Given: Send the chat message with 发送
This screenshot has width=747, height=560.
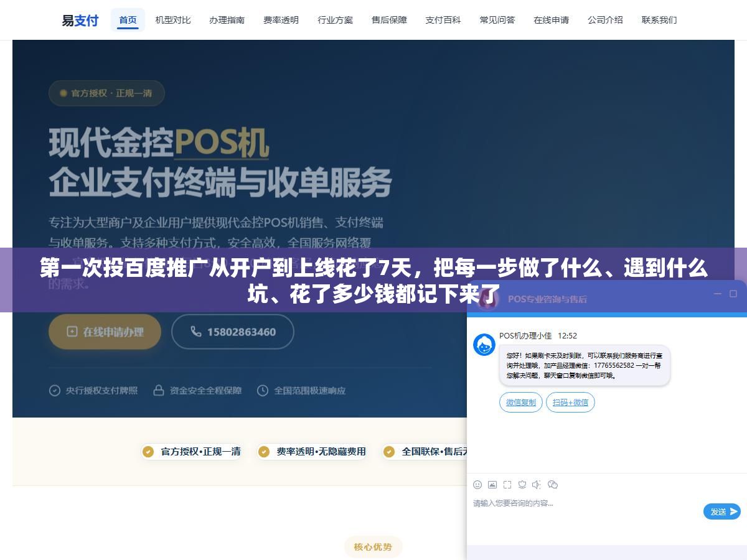Looking at the screenshot, I should pos(722,511).
